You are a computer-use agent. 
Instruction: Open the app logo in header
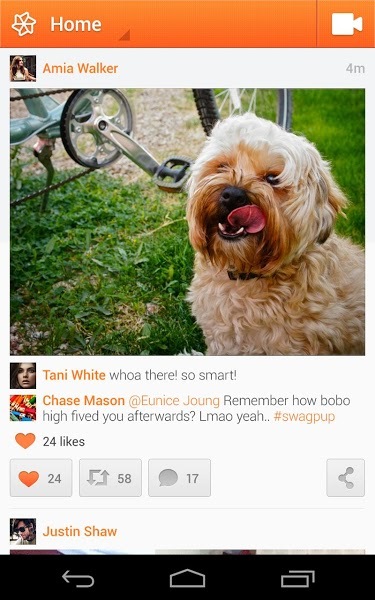tap(24, 24)
